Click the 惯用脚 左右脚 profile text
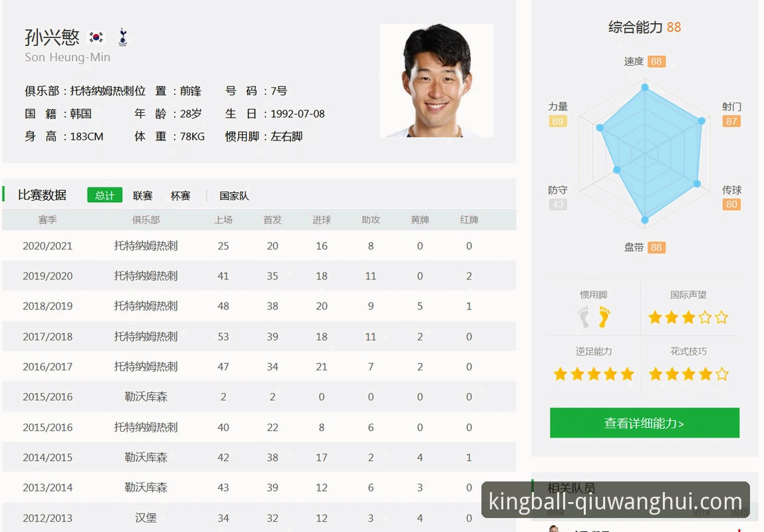The width and height of the screenshot is (764, 532). (263, 136)
